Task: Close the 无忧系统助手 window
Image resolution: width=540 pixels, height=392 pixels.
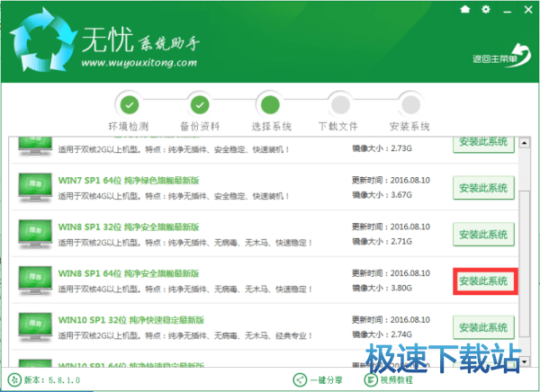Action: coord(528,10)
